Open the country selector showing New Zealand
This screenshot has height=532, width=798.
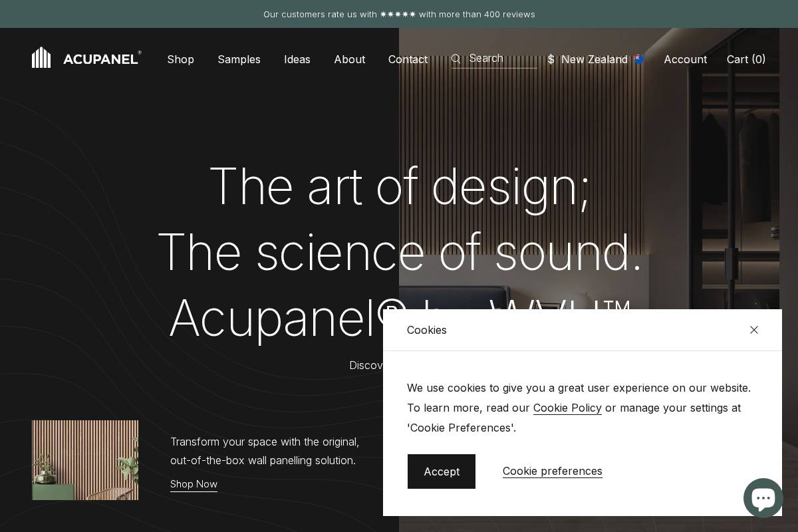pos(595,59)
